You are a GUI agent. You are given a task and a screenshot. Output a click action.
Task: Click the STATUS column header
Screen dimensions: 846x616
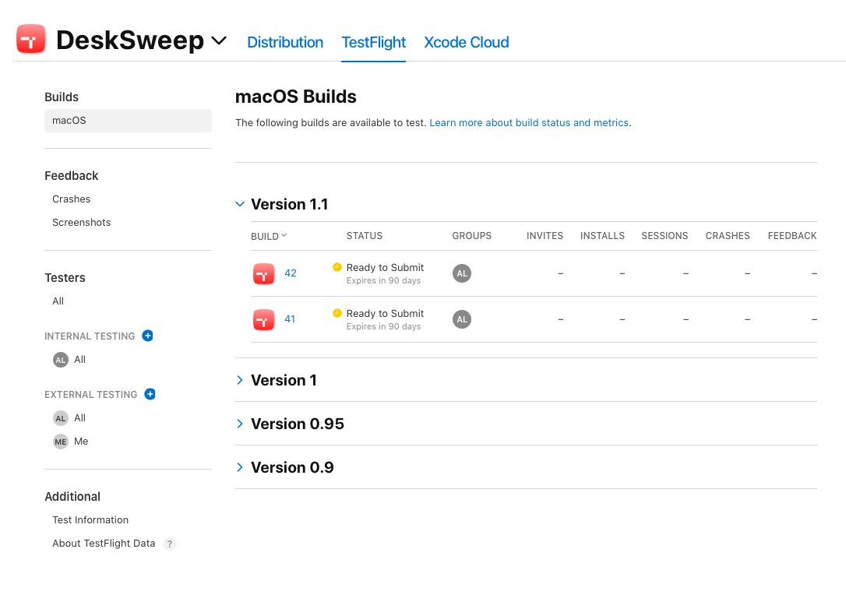tap(365, 236)
